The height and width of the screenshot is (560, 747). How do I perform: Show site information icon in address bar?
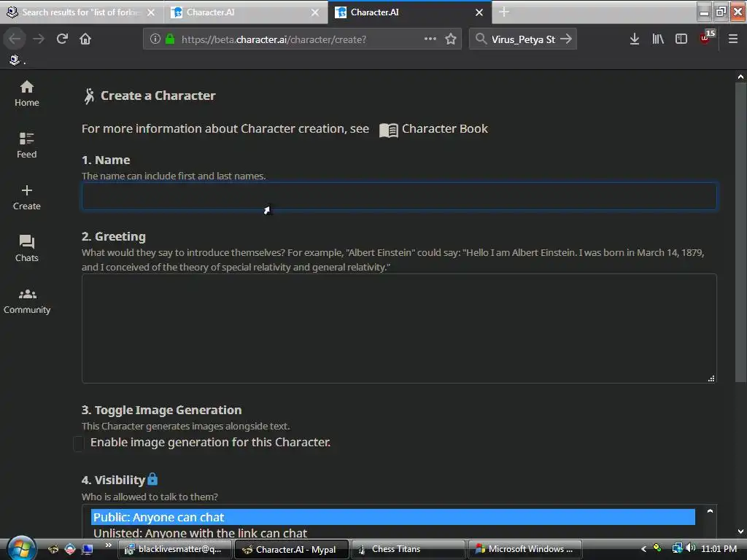point(155,39)
